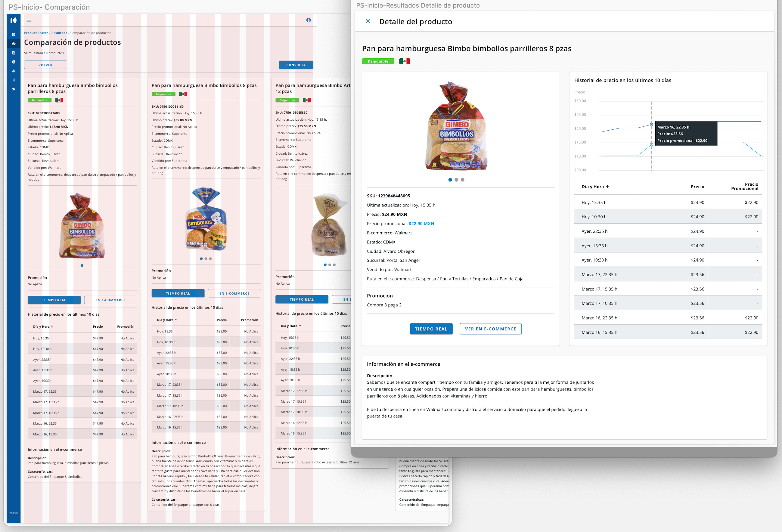Select the eye icon in the sidebar

click(14, 44)
